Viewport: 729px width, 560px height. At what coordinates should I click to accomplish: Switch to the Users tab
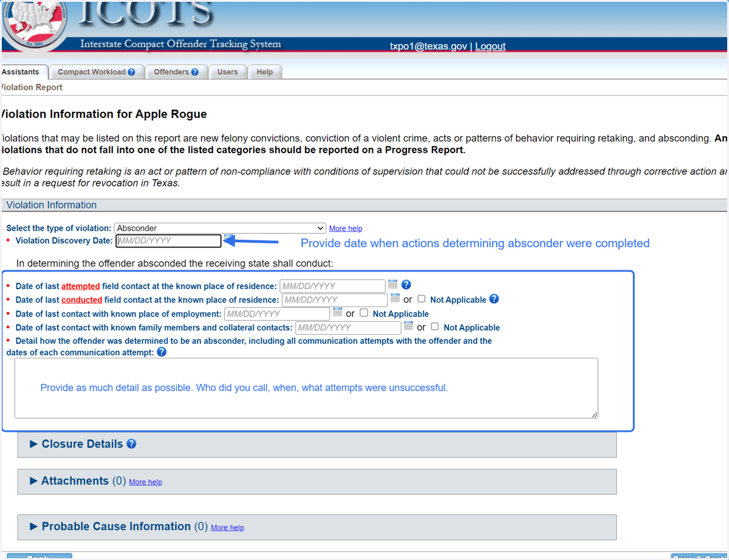point(228,72)
